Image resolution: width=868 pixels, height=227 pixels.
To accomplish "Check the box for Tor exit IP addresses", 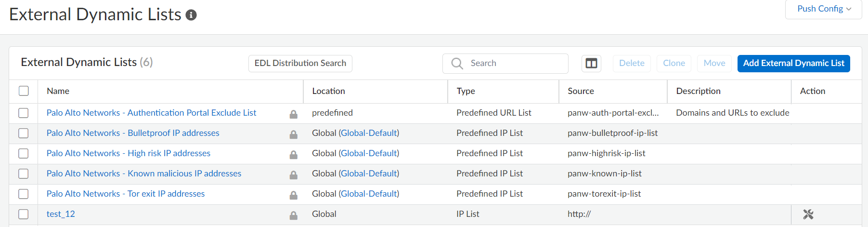I will pos(24,194).
